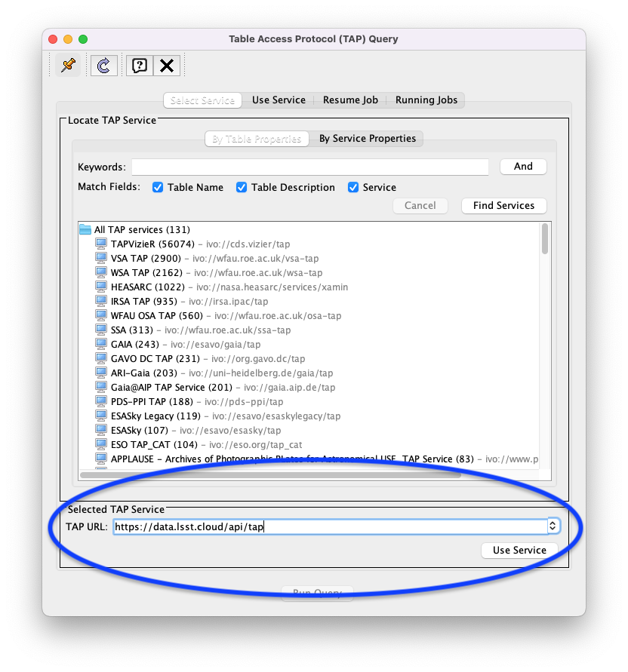Open the By Service Properties tab

click(368, 138)
